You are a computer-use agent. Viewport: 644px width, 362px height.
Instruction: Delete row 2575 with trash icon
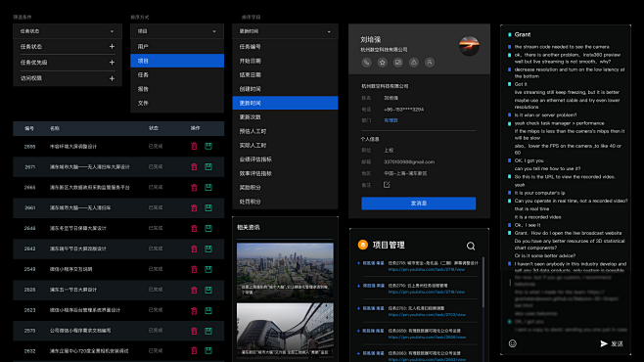click(x=194, y=331)
